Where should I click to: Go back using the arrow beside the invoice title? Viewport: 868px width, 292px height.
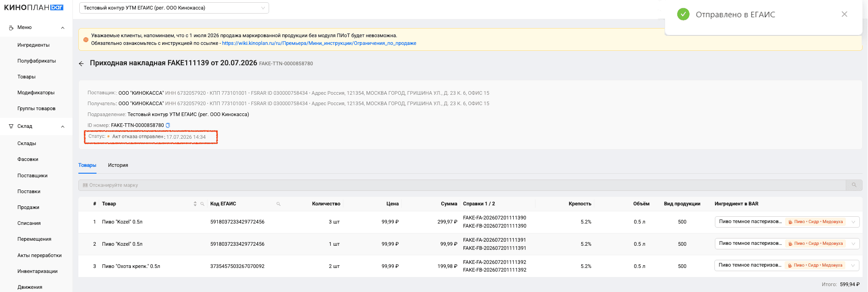[x=81, y=64]
